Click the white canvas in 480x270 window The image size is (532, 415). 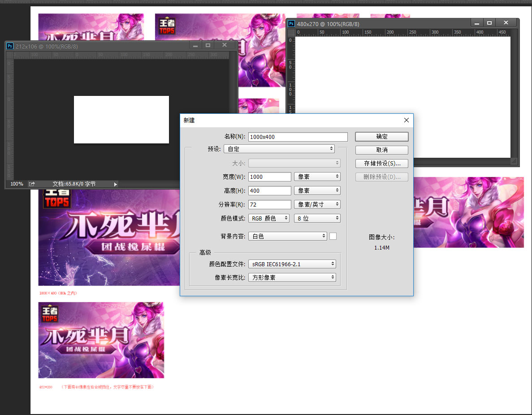coord(403,97)
